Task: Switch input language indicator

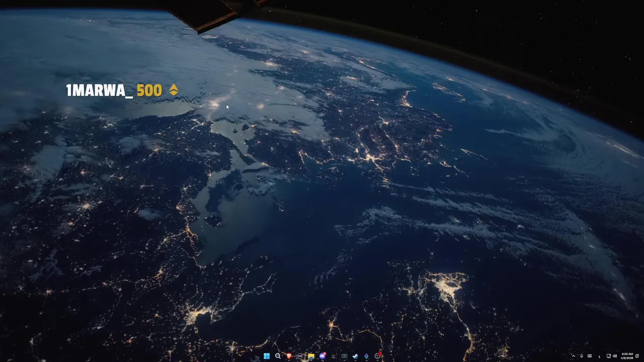Action: (x=599, y=356)
